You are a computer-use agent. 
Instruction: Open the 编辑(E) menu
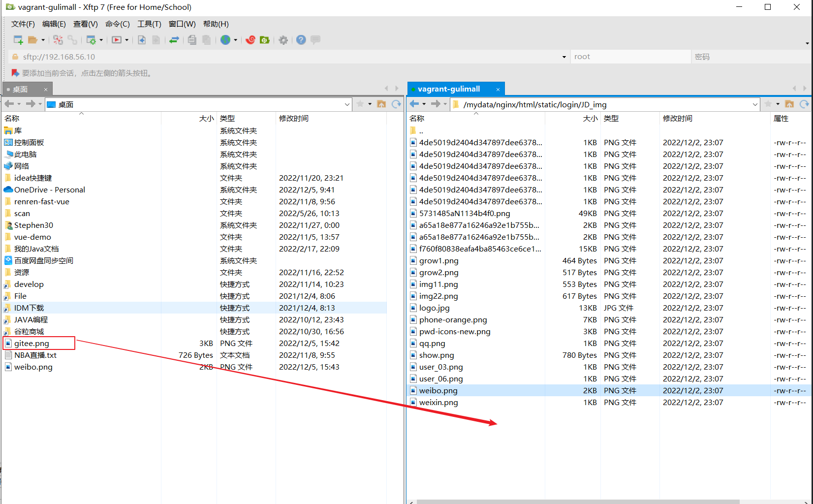54,24
